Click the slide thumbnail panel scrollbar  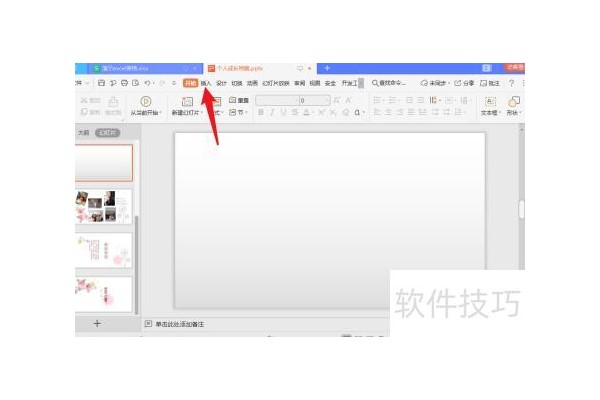[x=137, y=264]
